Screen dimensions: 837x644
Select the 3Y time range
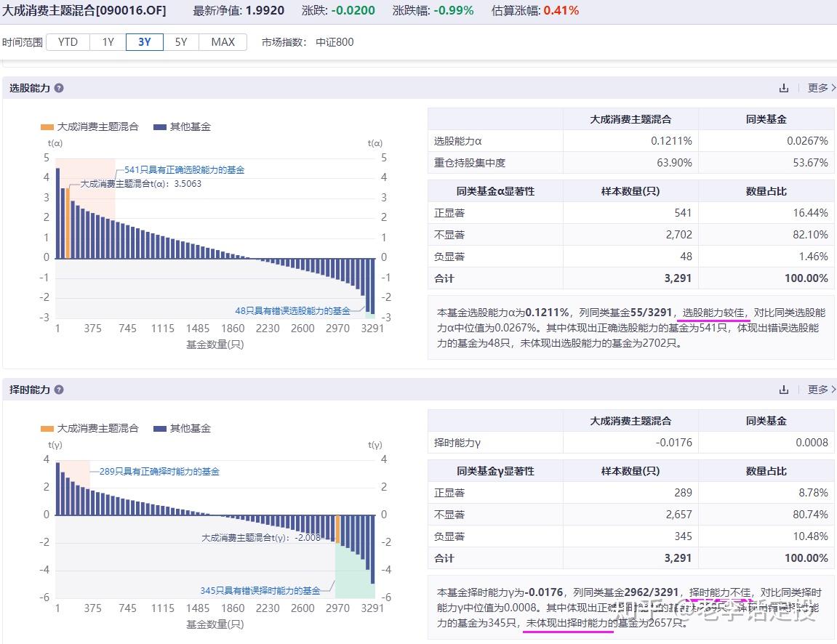145,42
